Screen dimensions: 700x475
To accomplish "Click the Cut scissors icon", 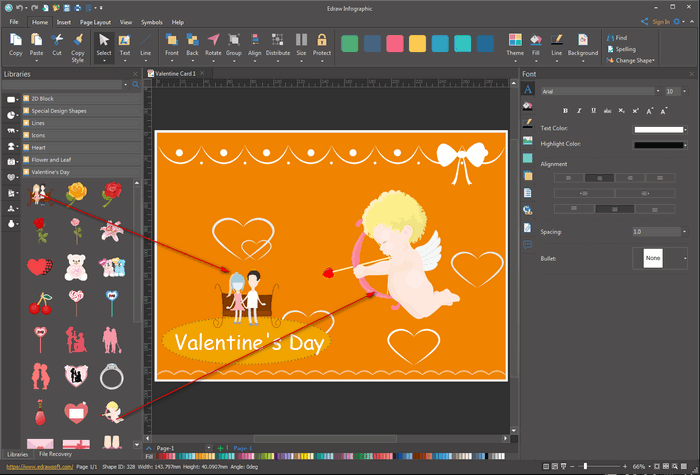I will (x=57, y=40).
